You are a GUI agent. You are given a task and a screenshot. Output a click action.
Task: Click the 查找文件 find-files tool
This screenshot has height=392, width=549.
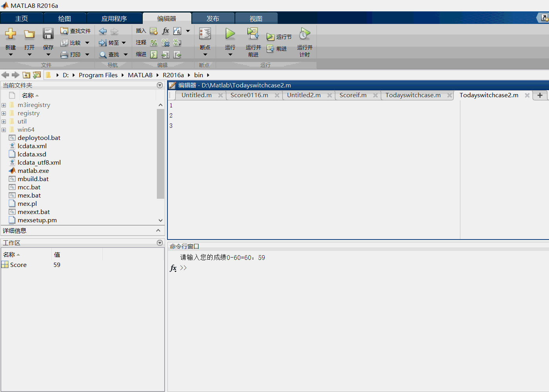pyautogui.click(x=76, y=31)
